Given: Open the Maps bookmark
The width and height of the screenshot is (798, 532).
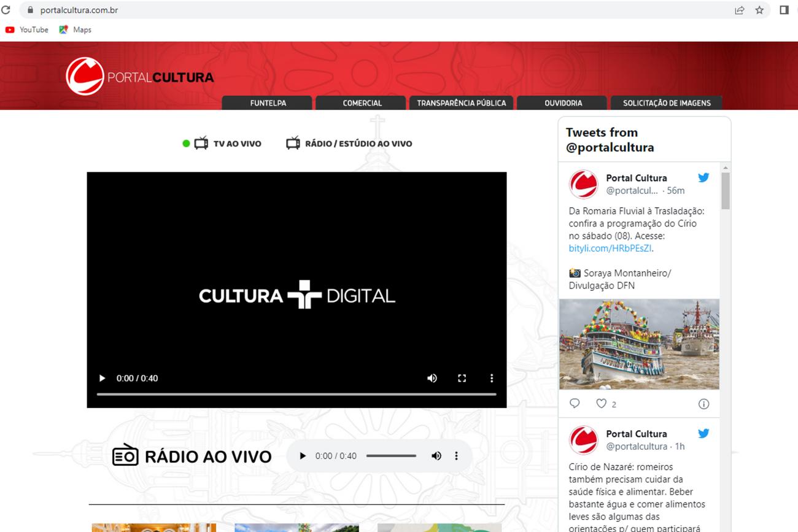Looking at the screenshot, I should click(75, 29).
